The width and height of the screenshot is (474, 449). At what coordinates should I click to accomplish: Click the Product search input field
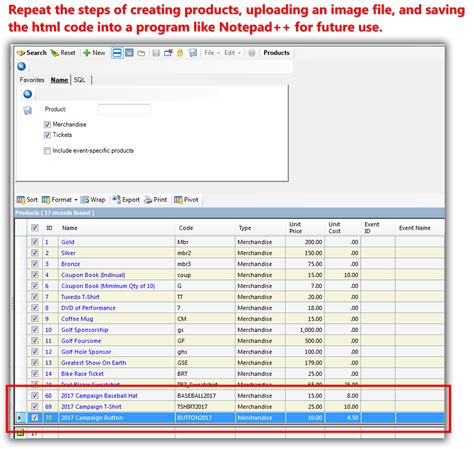pos(124,110)
